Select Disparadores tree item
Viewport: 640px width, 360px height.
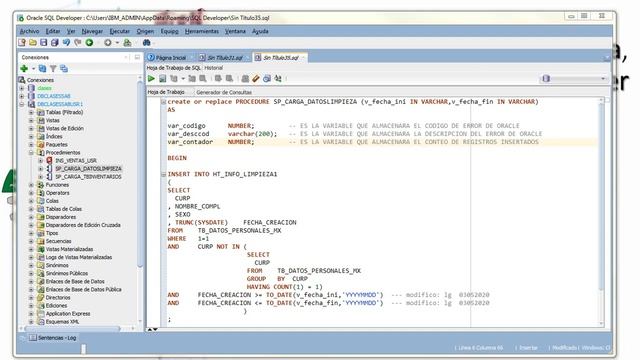61,217
